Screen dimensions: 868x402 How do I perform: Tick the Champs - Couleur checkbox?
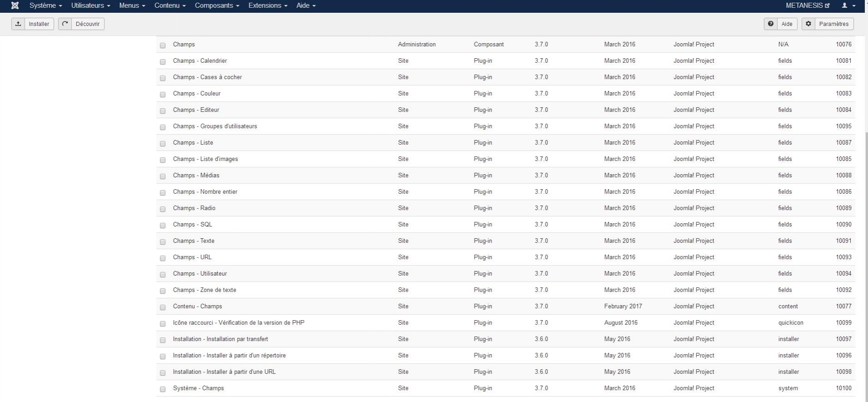tap(163, 94)
